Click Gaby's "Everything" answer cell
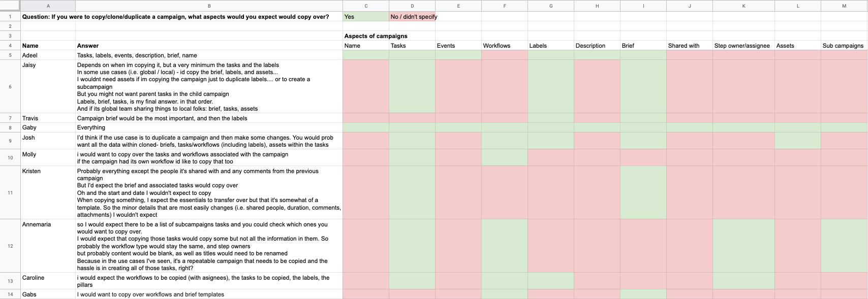 [x=209, y=127]
